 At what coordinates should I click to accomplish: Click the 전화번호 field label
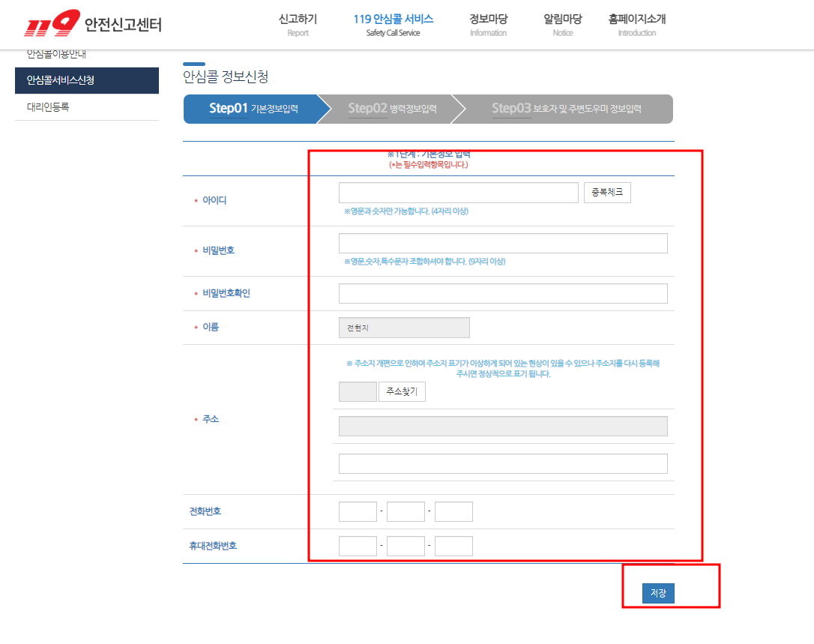tap(205, 511)
